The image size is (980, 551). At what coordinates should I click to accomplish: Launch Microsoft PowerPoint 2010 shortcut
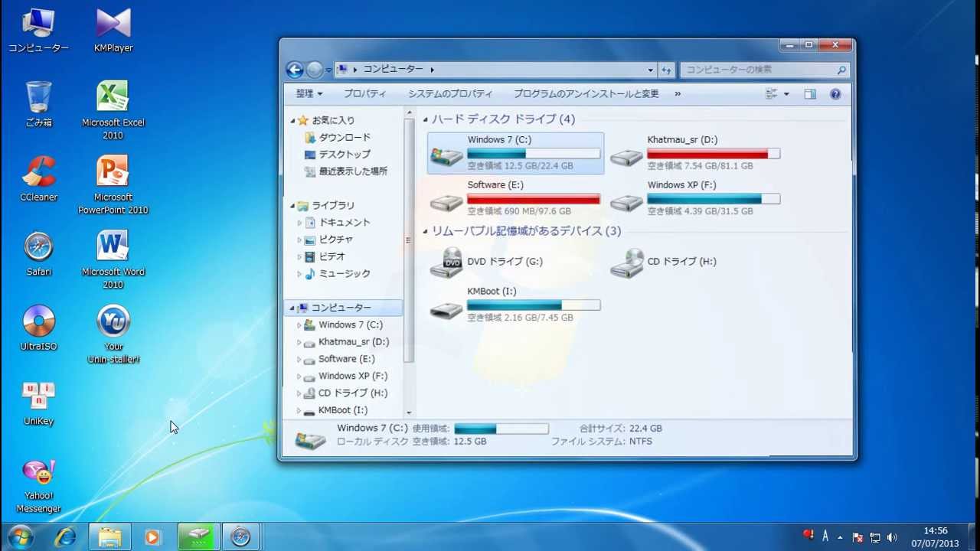(x=113, y=186)
